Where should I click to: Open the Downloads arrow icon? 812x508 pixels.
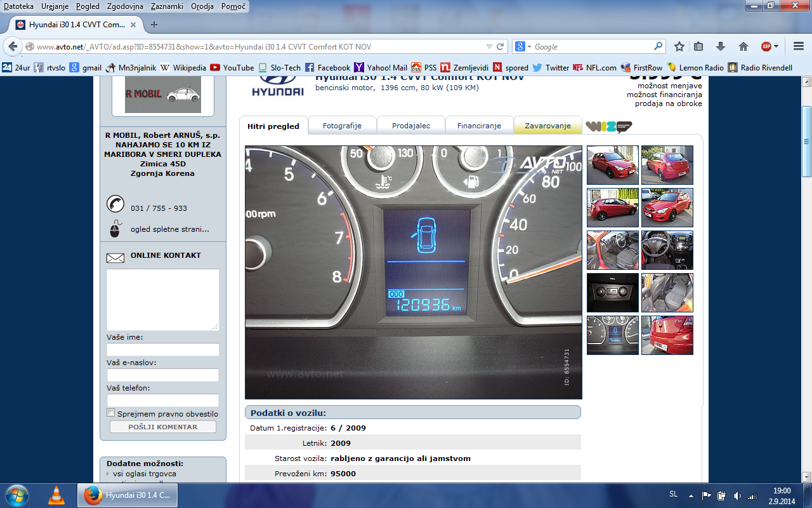click(x=721, y=46)
